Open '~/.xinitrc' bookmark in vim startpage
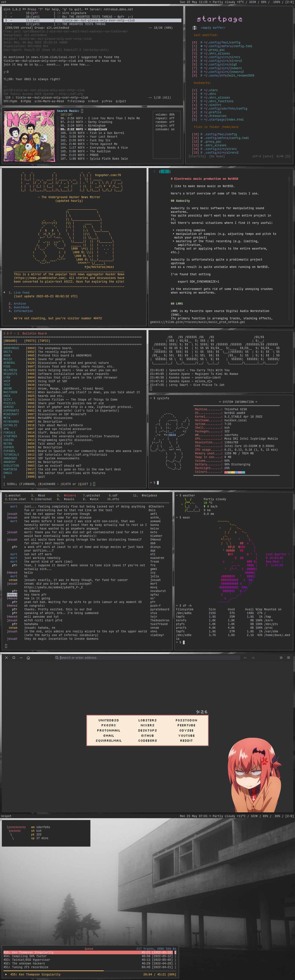Image resolution: width=295 pixels, height=980 pixels. click(x=213, y=105)
